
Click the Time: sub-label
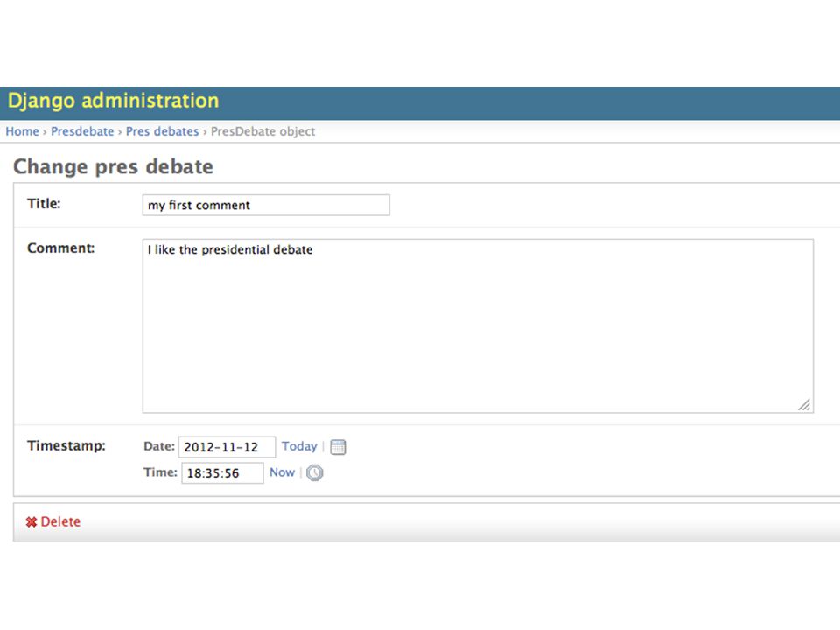pyautogui.click(x=160, y=472)
